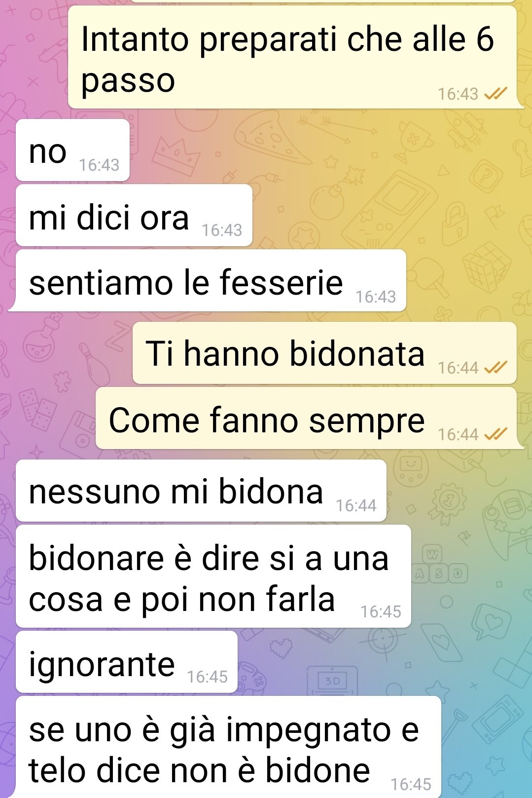Select the 'sentiamo le fesserie' message
Screen dimensions: 532x798
(x=211, y=281)
